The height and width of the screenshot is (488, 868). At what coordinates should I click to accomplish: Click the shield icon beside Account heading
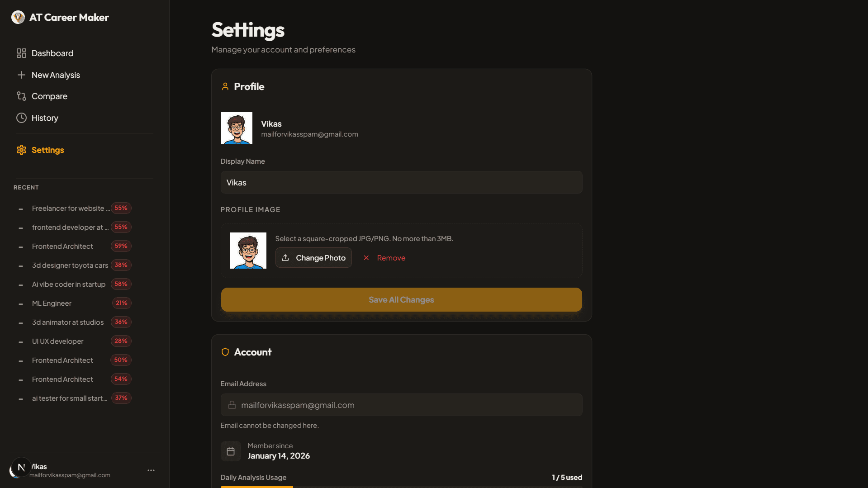coord(225,351)
